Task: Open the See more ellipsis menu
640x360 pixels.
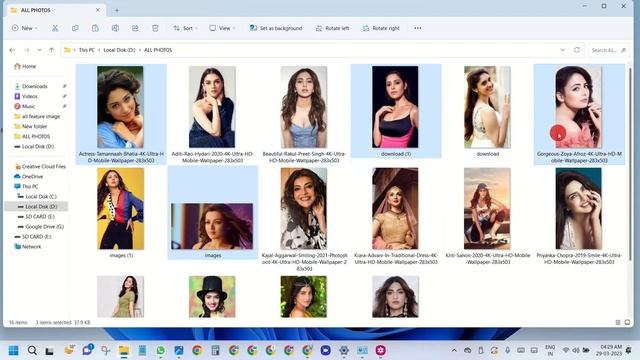Action: tap(418, 28)
